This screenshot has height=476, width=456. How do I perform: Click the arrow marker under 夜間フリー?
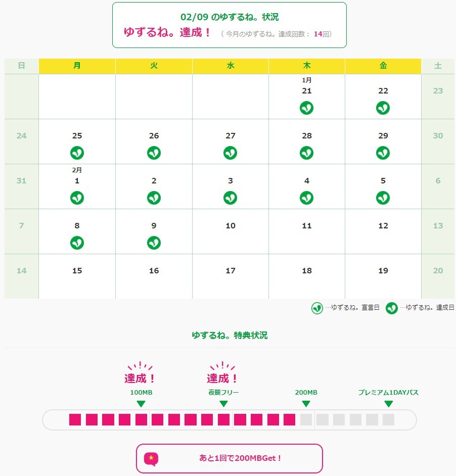point(223,404)
